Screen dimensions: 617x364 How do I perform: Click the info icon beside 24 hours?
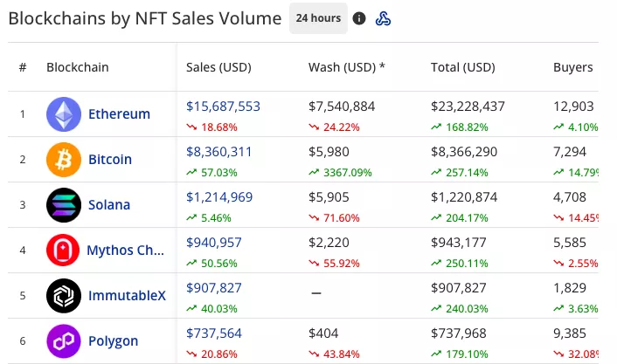point(359,18)
